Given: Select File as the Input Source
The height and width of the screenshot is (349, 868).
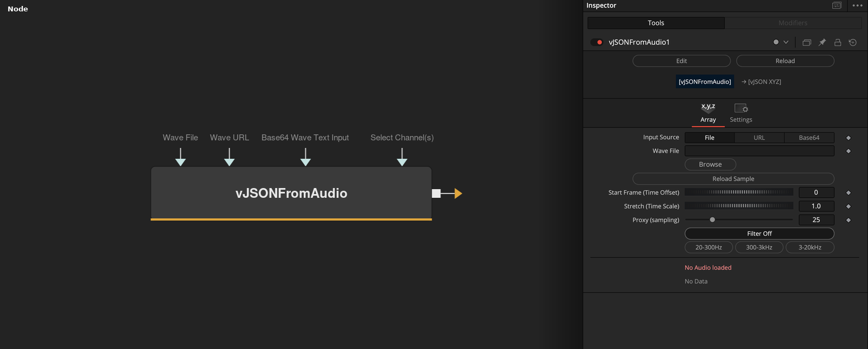Looking at the screenshot, I should pyautogui.click(x=710, y=138).
